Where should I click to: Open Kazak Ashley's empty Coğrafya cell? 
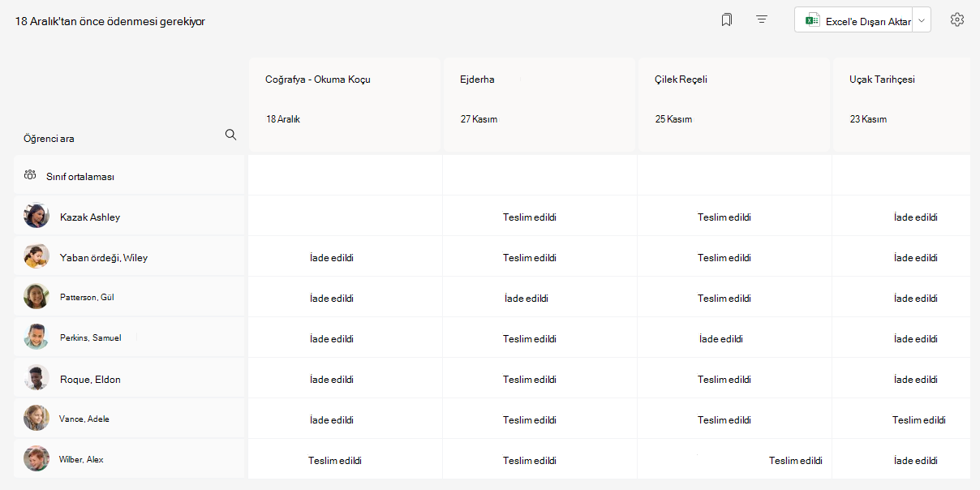click(x=345, y=216)
